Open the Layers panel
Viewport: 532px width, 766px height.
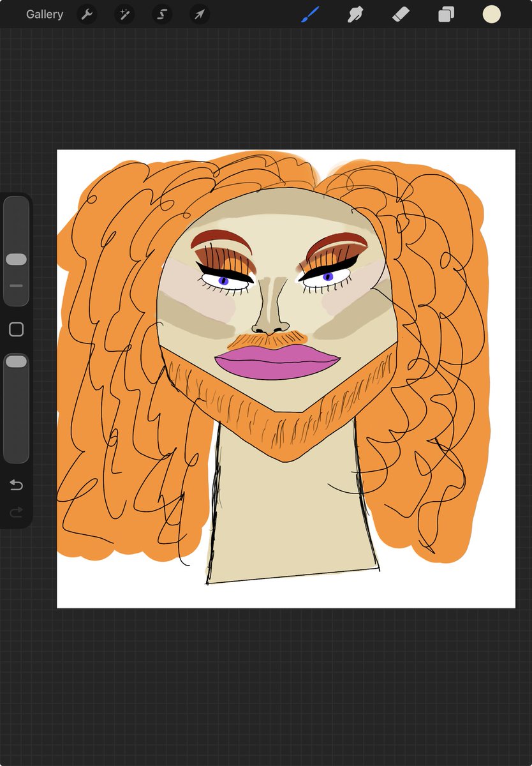447,14
